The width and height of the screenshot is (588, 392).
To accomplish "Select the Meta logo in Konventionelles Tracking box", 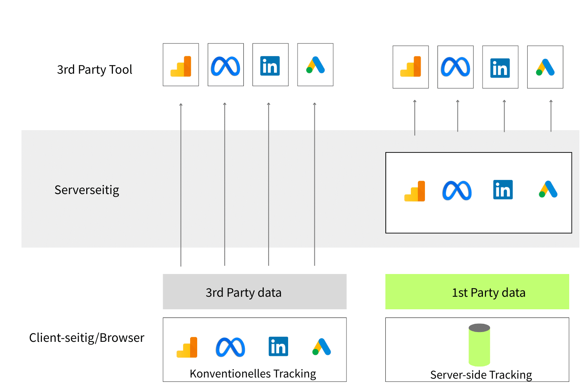I will pos(230,347).
